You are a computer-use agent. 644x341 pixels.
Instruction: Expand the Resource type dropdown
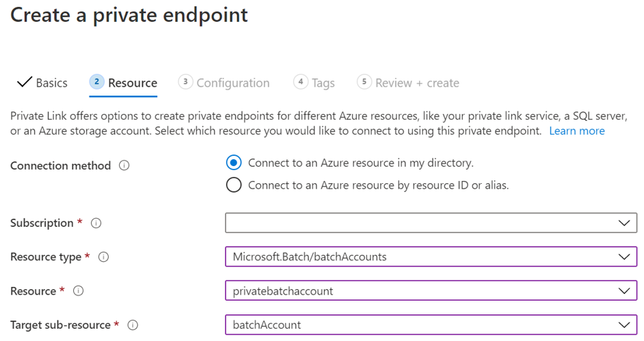(x=431, y=257)
